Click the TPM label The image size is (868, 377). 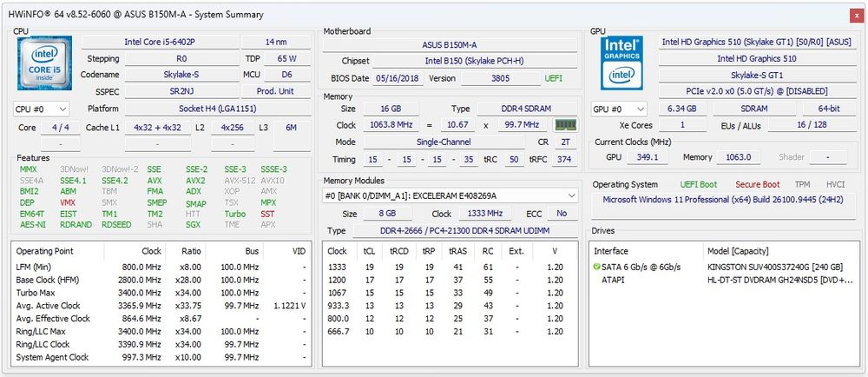(x=803, y=185)
